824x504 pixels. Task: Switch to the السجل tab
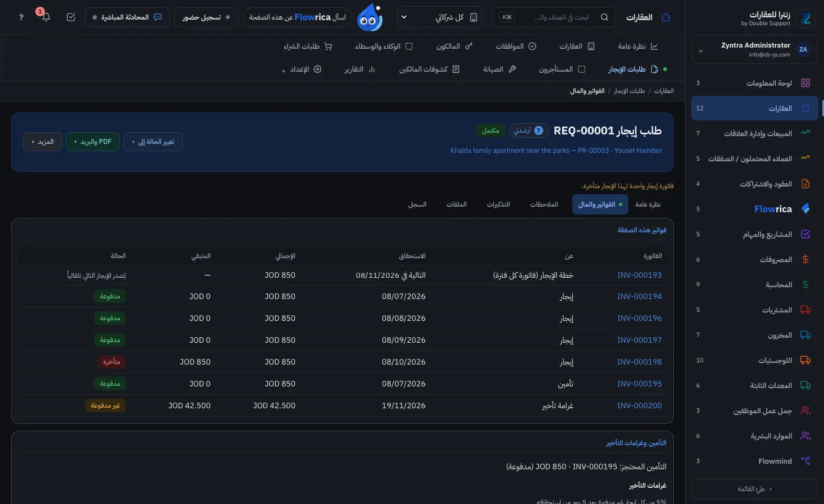tap(417, 204)
